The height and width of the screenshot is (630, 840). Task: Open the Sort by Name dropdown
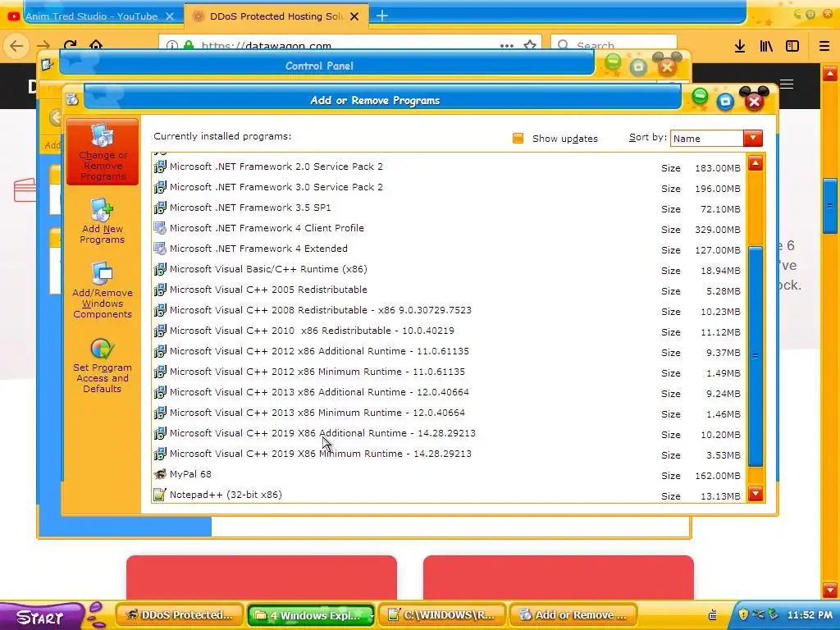click(x=716, y=138)
